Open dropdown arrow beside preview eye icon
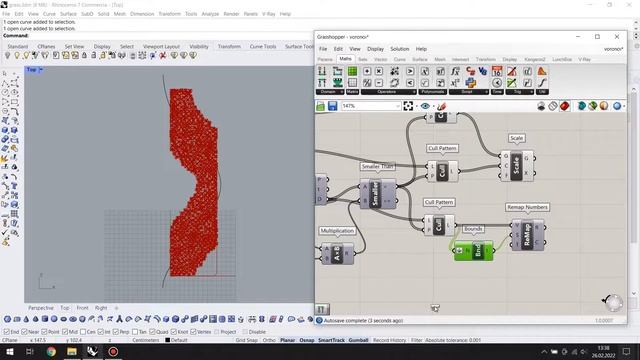The height and width of the screenshot is (360, 640). 433,107
